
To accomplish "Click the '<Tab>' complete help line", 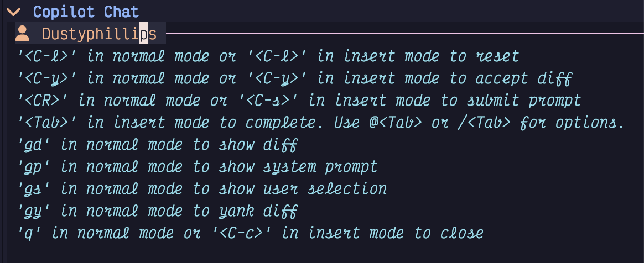I will (x=321, y=123).
